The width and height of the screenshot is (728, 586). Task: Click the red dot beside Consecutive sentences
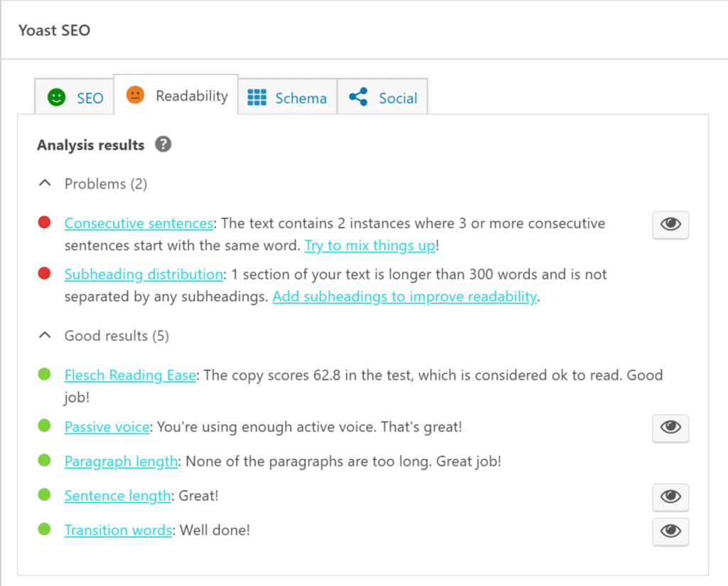tap(44, 220)
